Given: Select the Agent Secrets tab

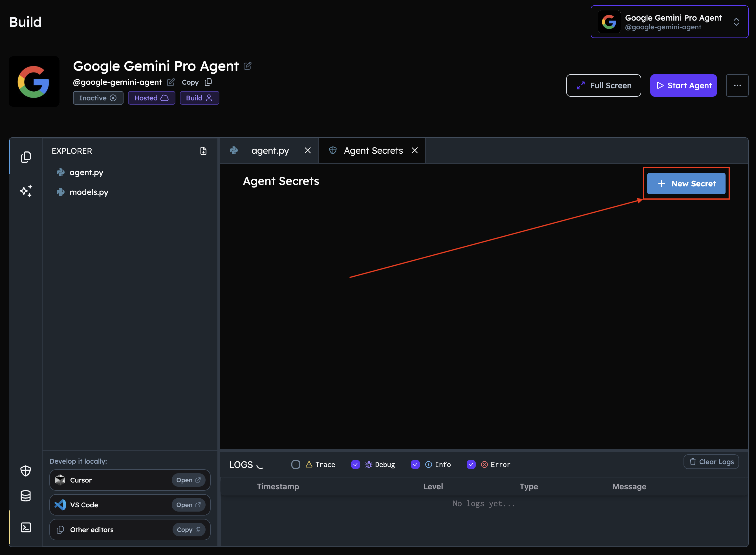Looking at the screenshot, I should pos(372,151).
